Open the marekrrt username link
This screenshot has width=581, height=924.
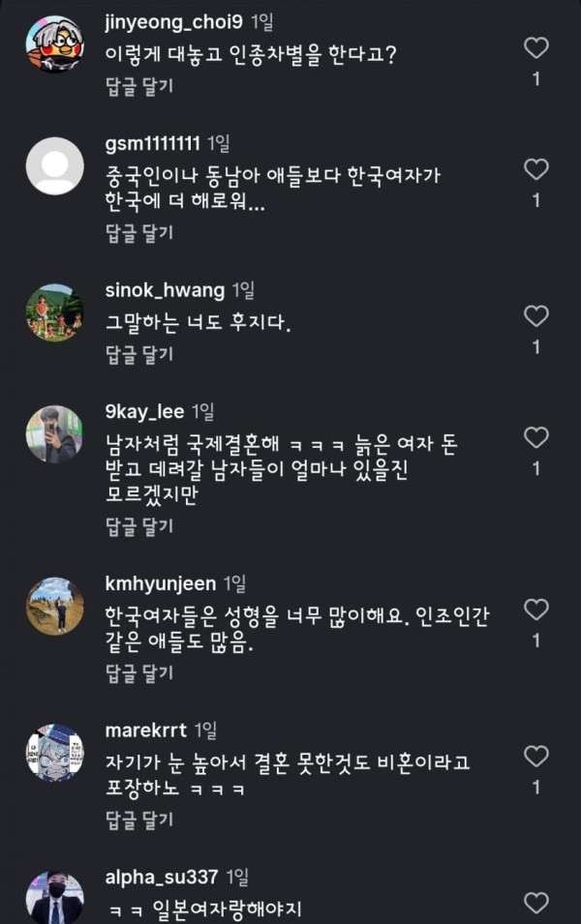coord(145,730)
